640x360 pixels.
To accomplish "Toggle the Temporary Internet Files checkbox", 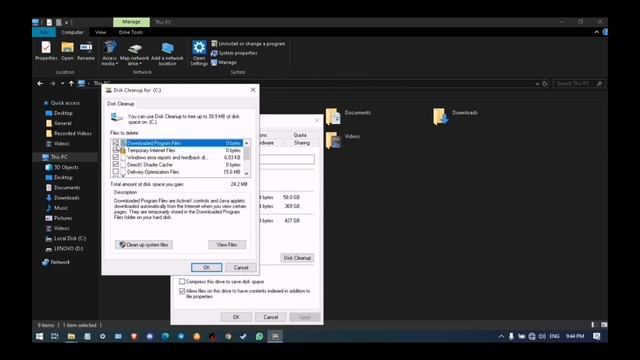I will coord(116,150).
